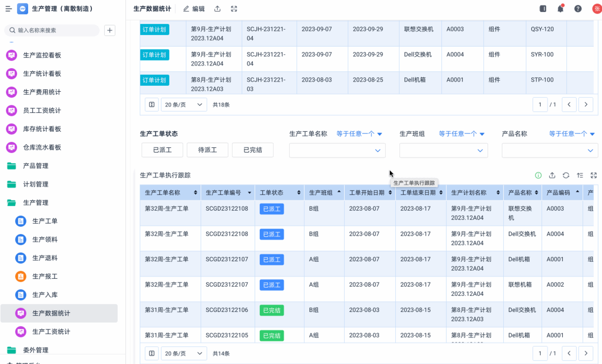Toggle the 已派工 status filter
Screen dimensions: 602x364
click(162, 150)
